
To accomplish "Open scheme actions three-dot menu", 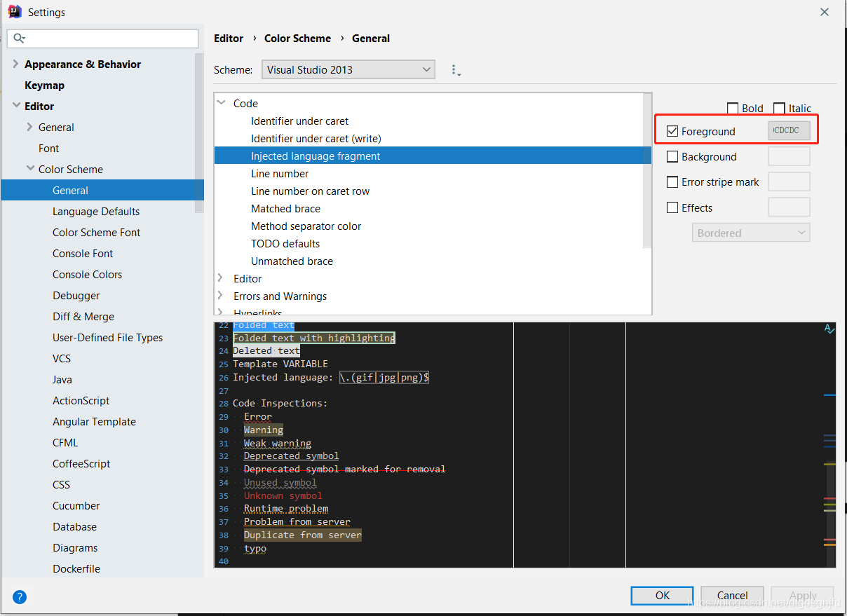I will click(455, 70).
